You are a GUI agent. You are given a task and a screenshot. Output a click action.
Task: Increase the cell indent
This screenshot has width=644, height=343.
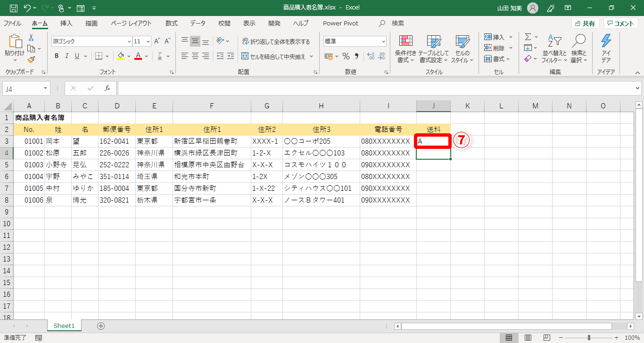point(230,56)
